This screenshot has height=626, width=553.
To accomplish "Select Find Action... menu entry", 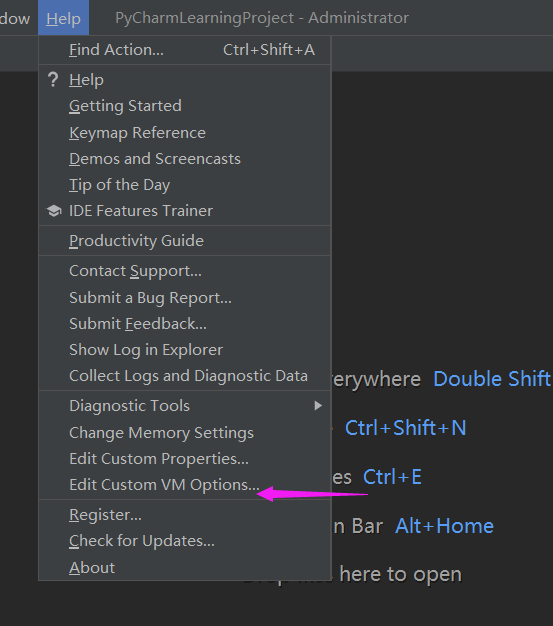I will 184,50.
